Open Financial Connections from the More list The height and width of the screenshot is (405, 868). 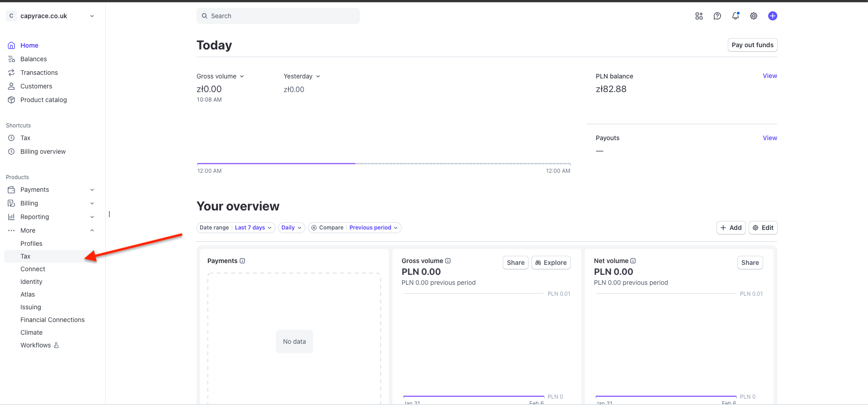52,320
